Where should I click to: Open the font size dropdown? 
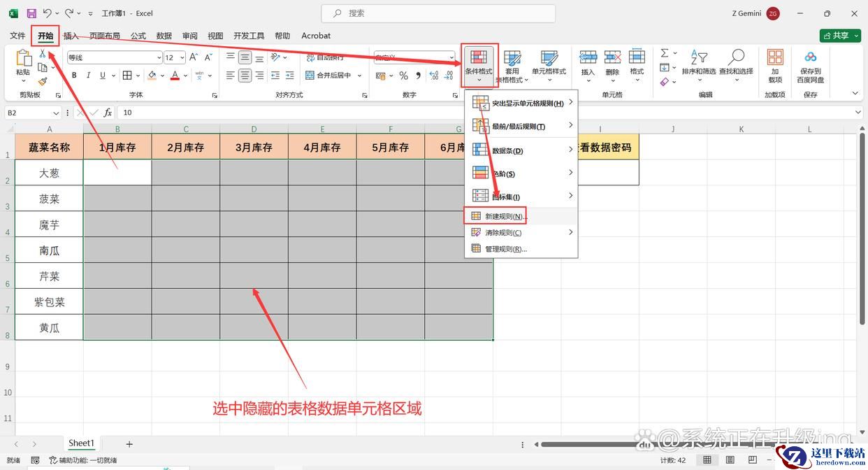[x=182, y=58]
